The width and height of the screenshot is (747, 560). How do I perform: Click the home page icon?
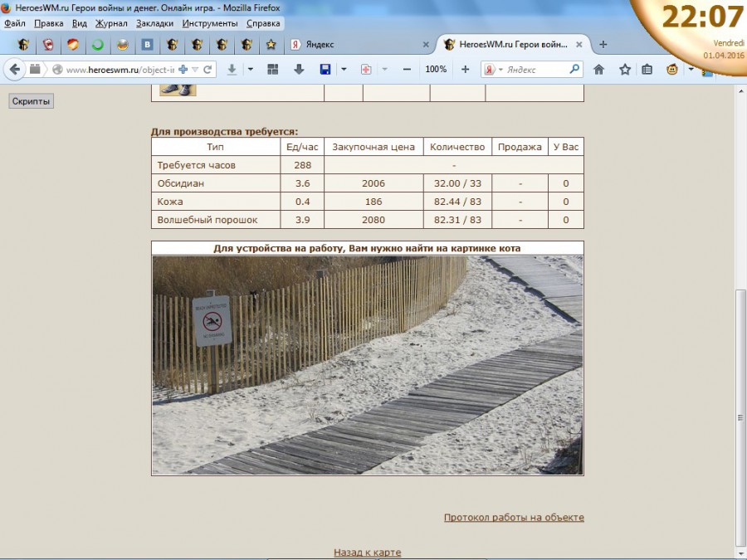598,70
